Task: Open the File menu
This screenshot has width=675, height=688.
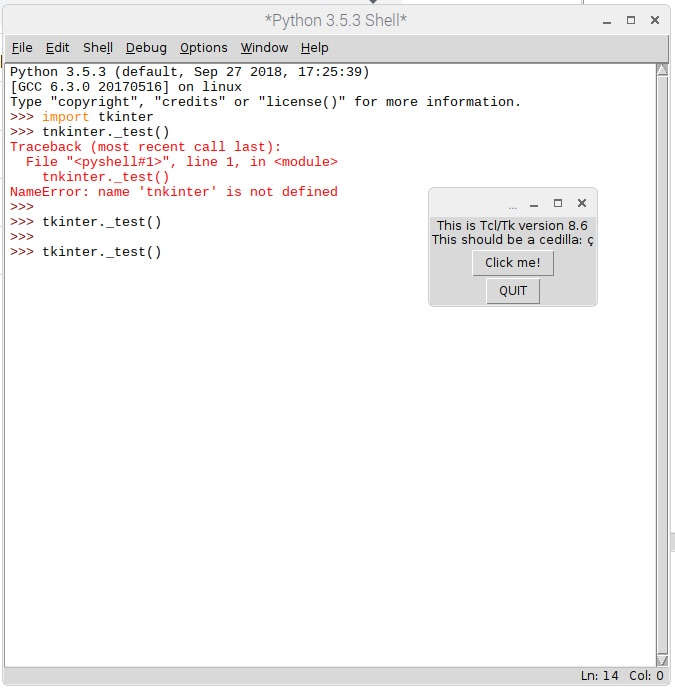Action: click(x=22, y=47)
